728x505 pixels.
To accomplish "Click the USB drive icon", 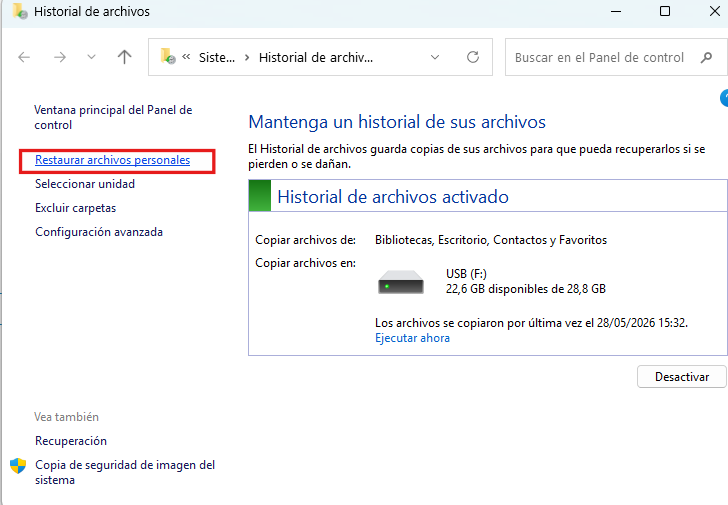I will pyautogui.click(x=401, y=282).
